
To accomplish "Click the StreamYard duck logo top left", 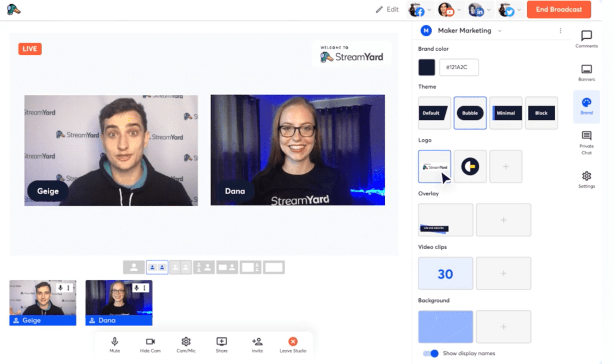I will point(14,10).
